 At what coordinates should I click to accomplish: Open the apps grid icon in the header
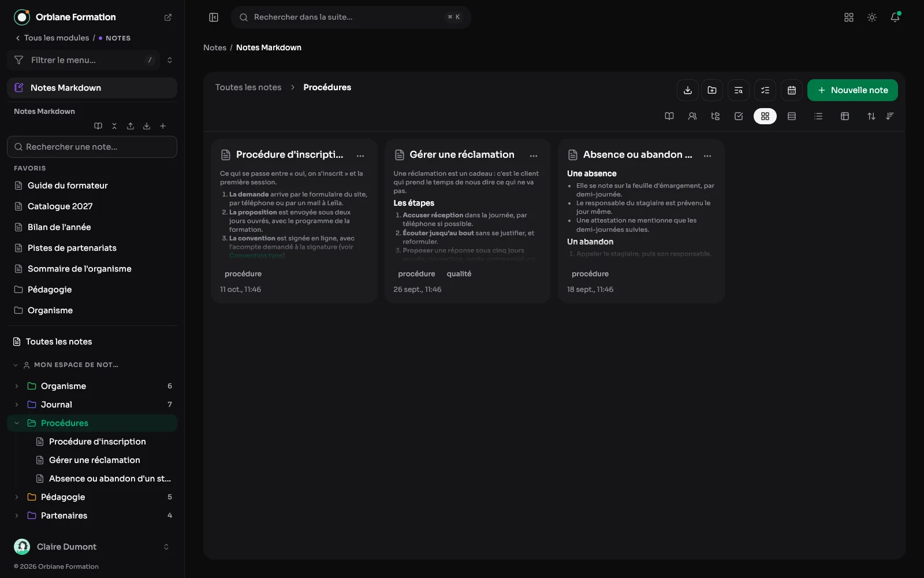(849, 17)
